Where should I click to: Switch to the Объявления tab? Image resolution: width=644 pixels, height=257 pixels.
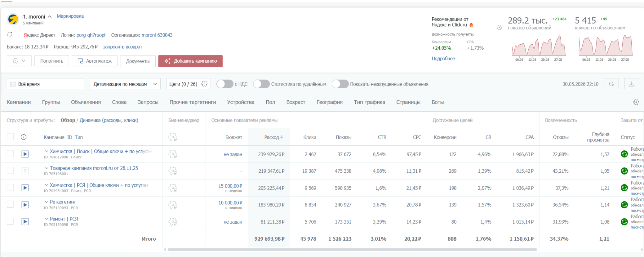(x=86, y=102)
